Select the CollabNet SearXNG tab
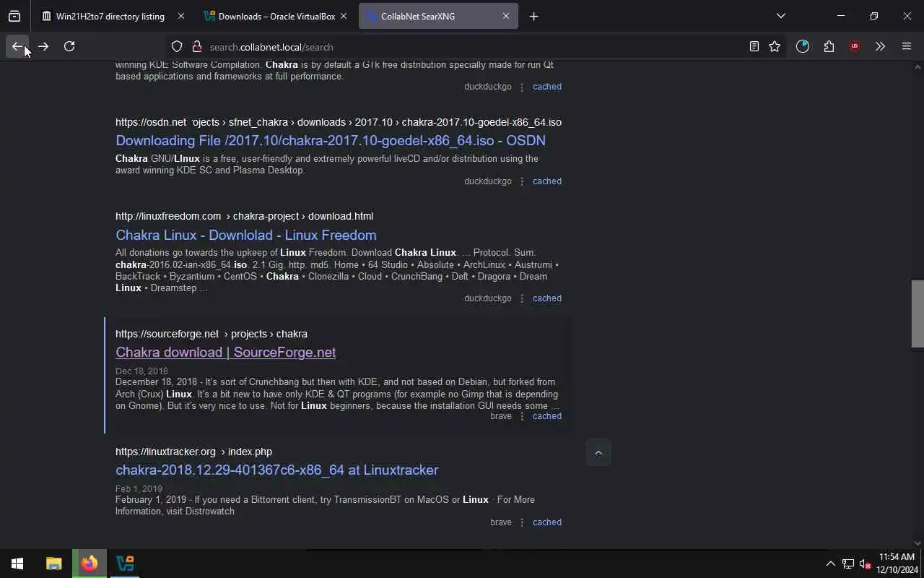Image resolution: width=924 pixels, height=578 pixels. [438, 16]
